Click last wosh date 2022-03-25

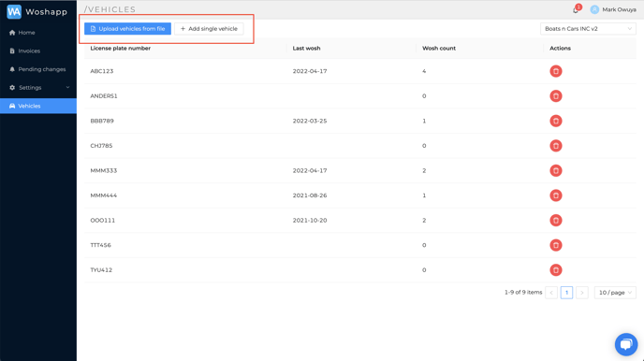tap(310, 121)
